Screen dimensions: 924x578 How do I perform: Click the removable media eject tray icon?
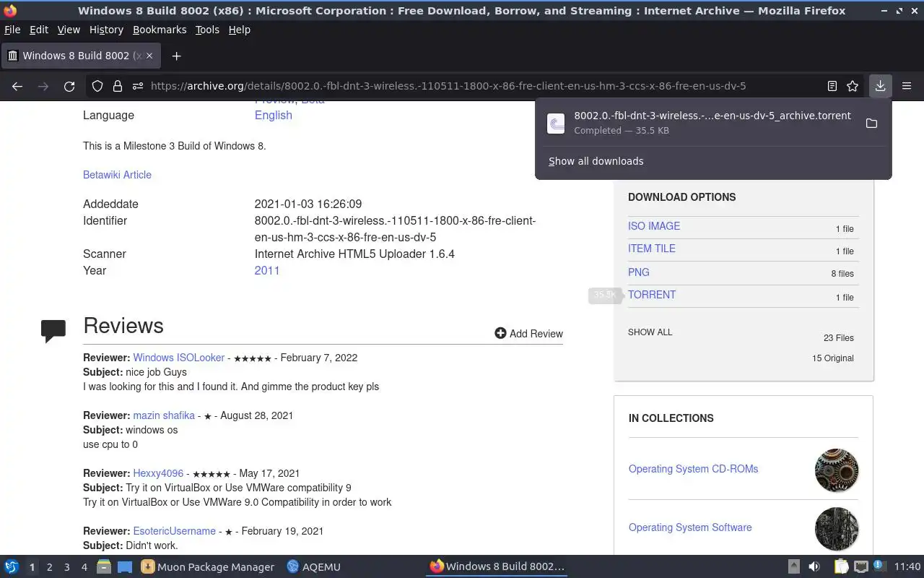(793, 566)
